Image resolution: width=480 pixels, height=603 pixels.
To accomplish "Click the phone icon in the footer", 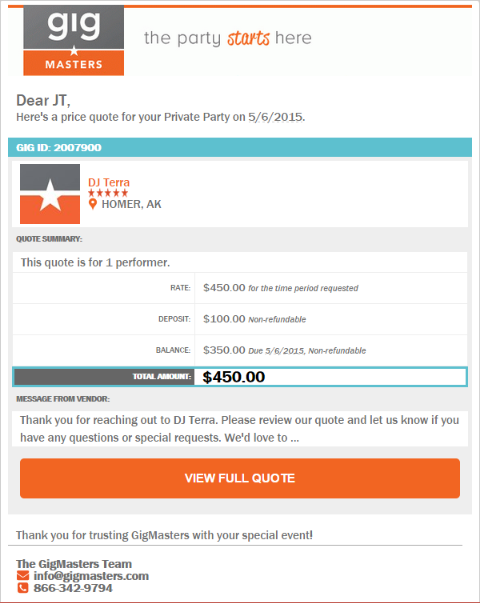I will coord(23,588).
